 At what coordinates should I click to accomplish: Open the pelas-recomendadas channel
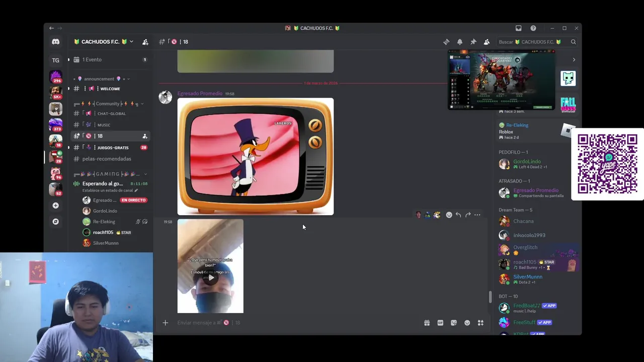coord(109,159)
